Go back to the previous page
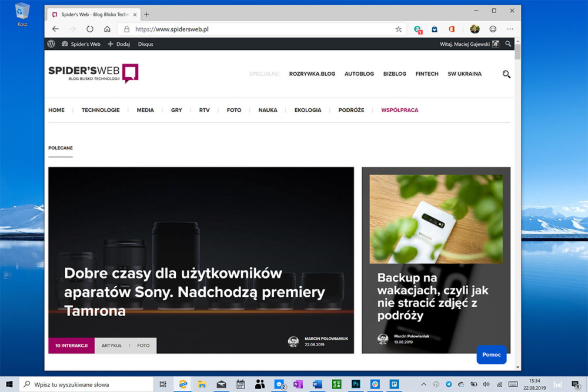 55,29
